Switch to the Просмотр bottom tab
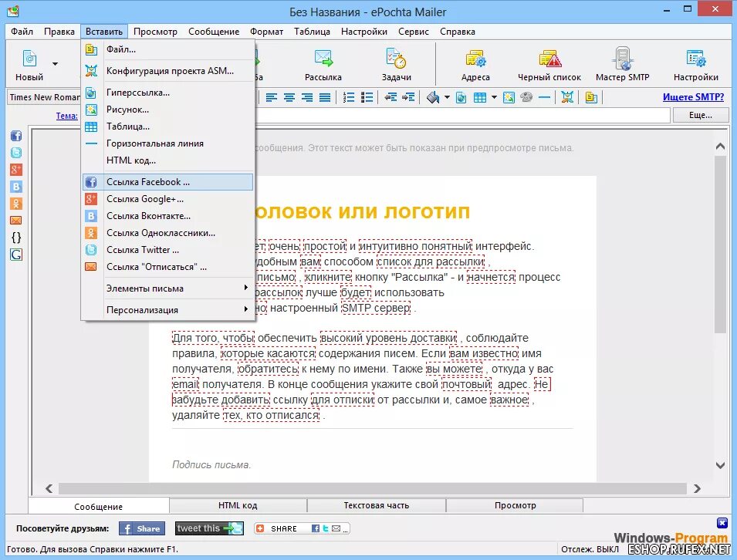The width and height of the screenshot is (737, 560). (515, 505)
